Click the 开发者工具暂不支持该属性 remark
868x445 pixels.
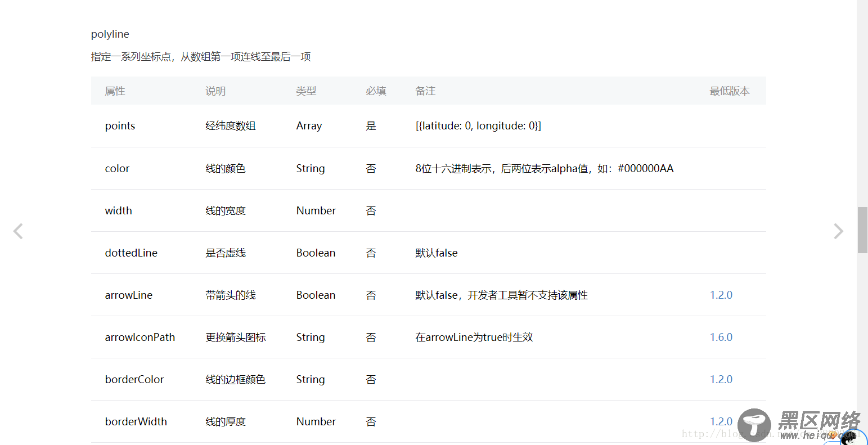point(528,295)
